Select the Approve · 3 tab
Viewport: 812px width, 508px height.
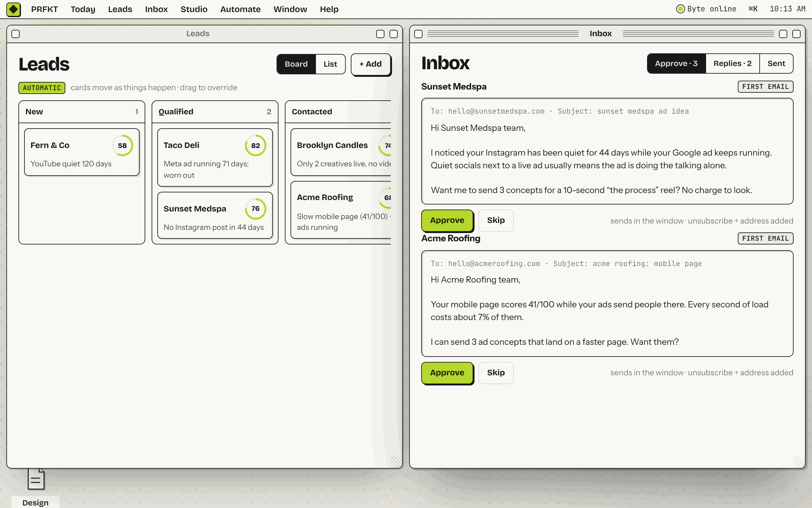pyautogui.click(x=677, y=63)
